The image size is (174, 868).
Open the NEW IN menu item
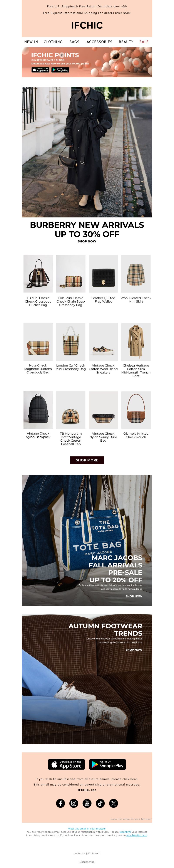point(31,42)
